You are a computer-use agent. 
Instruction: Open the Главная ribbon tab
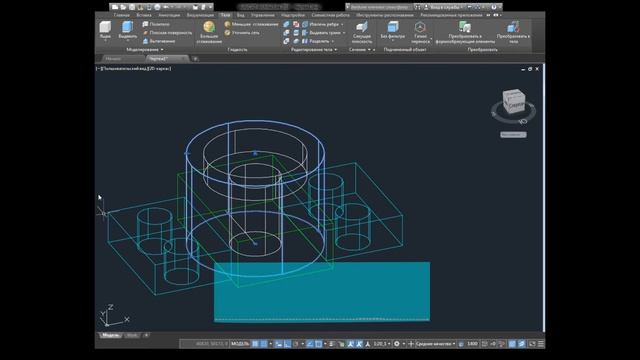pyautogui.click(x=122, y=15)
